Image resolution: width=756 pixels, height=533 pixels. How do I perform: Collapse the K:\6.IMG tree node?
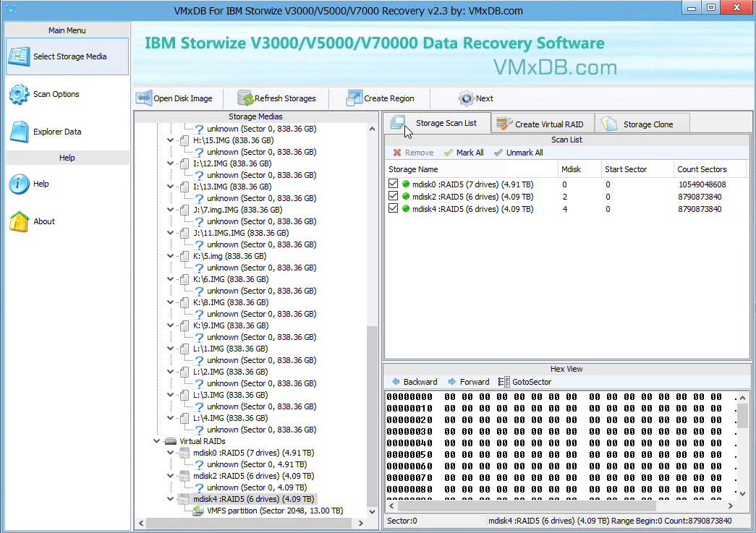pos(170,279)
